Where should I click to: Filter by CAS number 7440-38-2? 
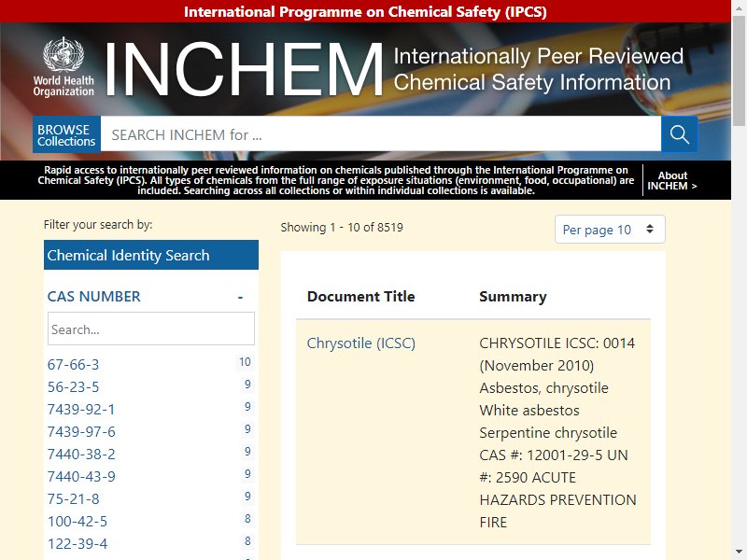click(81, 454)
